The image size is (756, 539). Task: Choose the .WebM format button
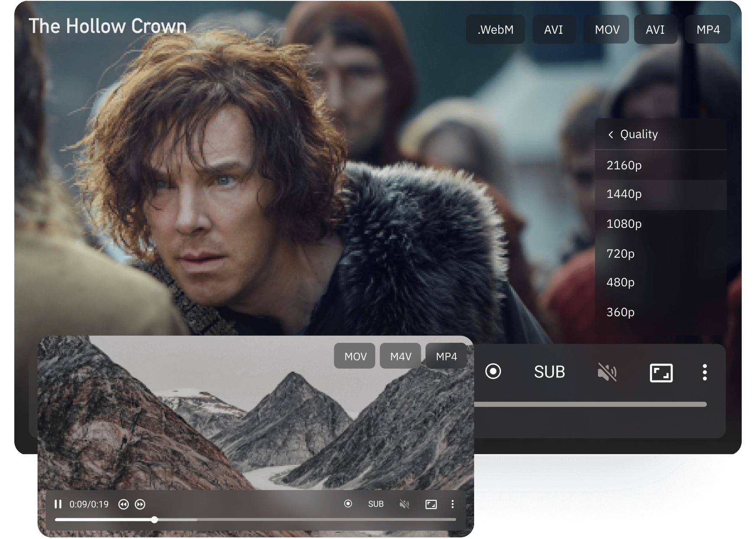495,29
